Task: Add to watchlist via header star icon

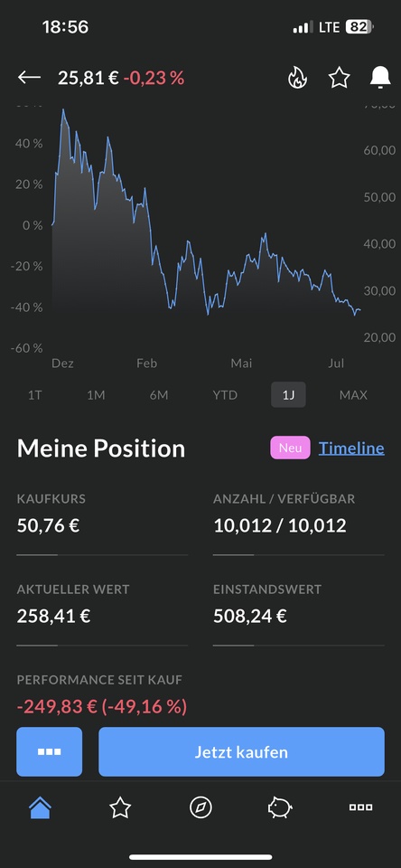Action: 339,78
